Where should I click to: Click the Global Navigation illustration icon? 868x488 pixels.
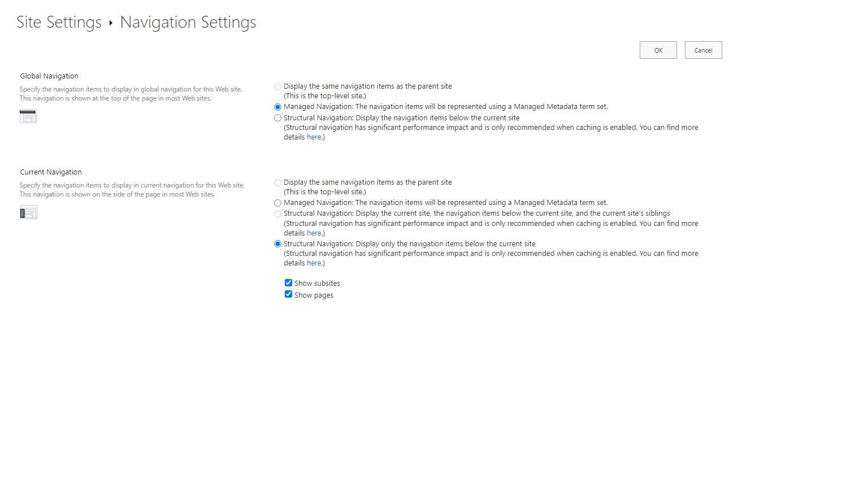point(28,116)
